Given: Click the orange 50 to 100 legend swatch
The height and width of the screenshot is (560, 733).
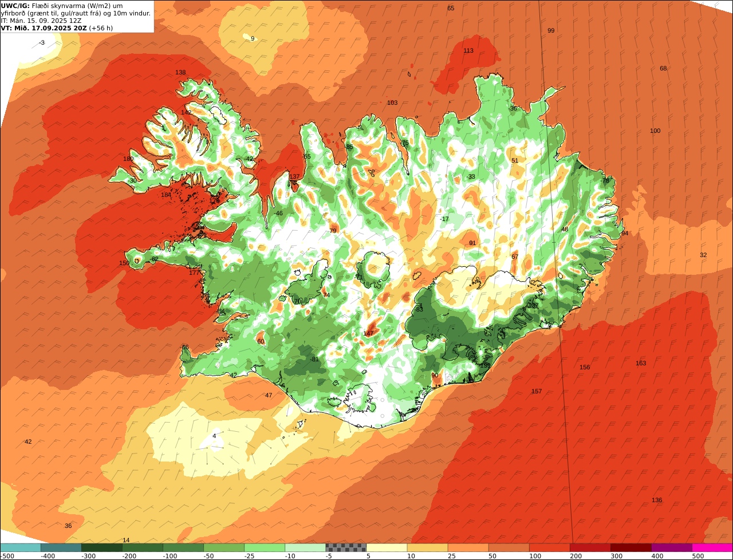Looking at the screenshot, I should coord(509,547).
